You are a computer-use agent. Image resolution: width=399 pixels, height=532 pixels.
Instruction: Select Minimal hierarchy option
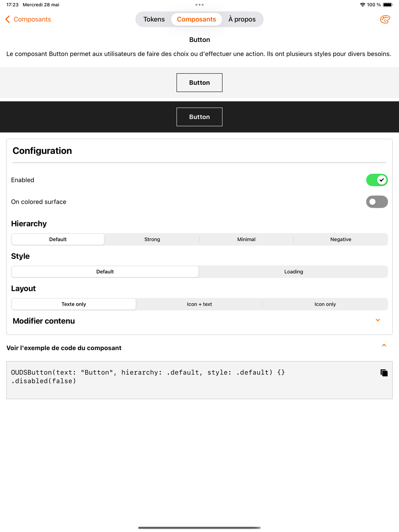[246, 239]
